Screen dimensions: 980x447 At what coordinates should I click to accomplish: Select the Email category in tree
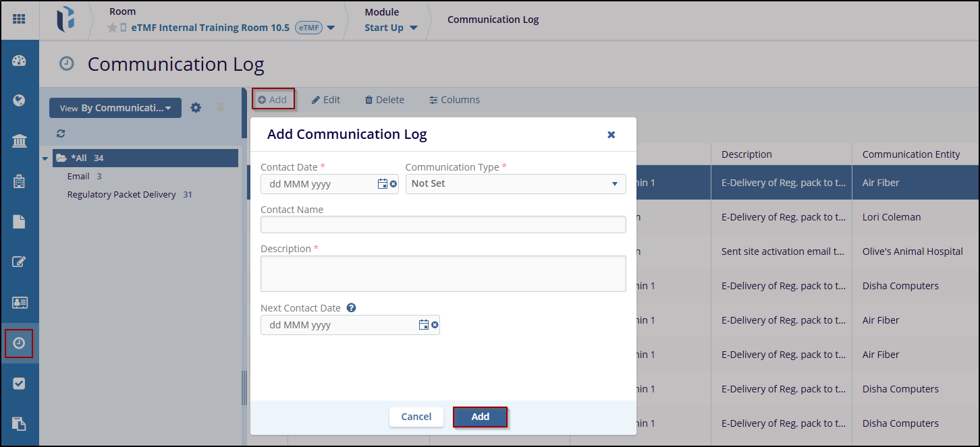[78, 177]
